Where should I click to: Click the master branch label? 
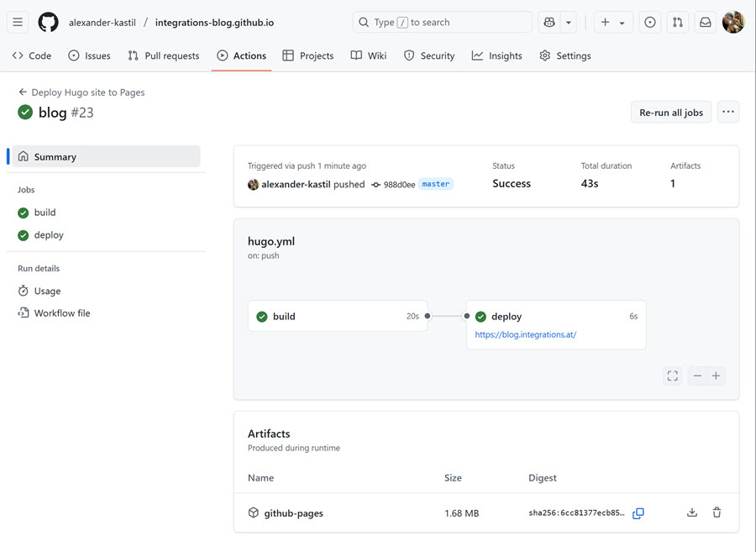pyautogui.click(x=436, y=184)
